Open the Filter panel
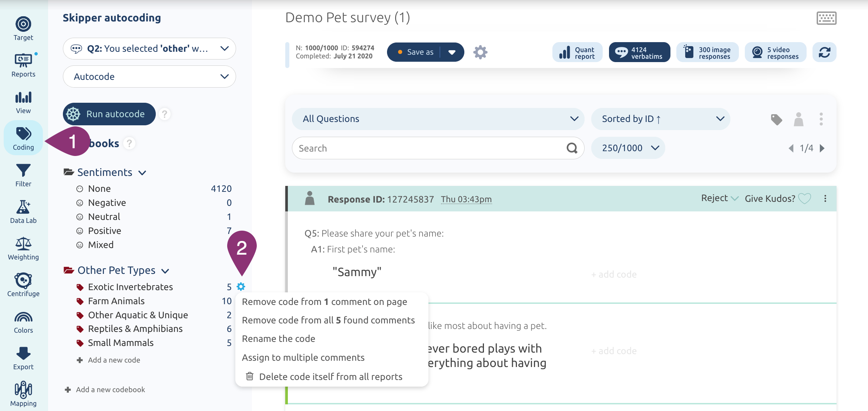 coord(23,176)
